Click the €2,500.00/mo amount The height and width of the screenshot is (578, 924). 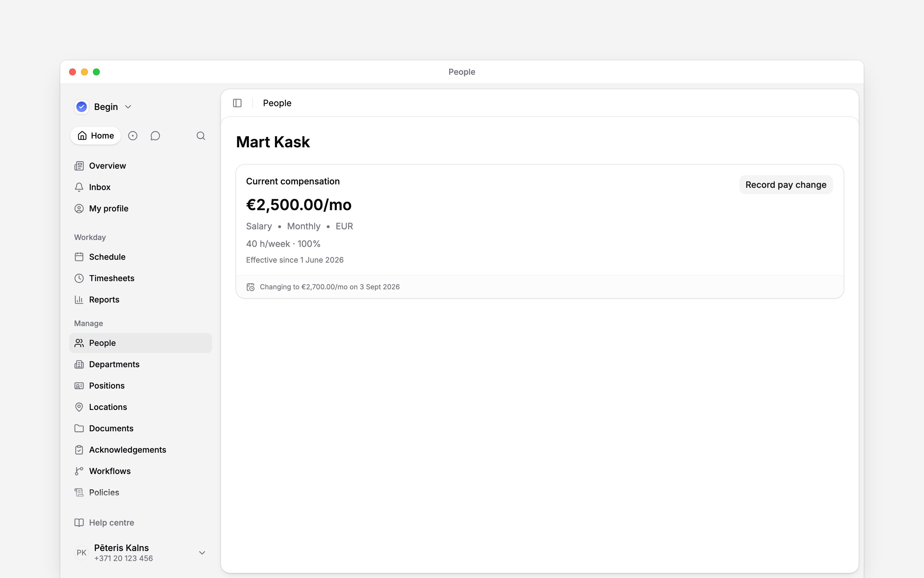click(x=298, y=205)
